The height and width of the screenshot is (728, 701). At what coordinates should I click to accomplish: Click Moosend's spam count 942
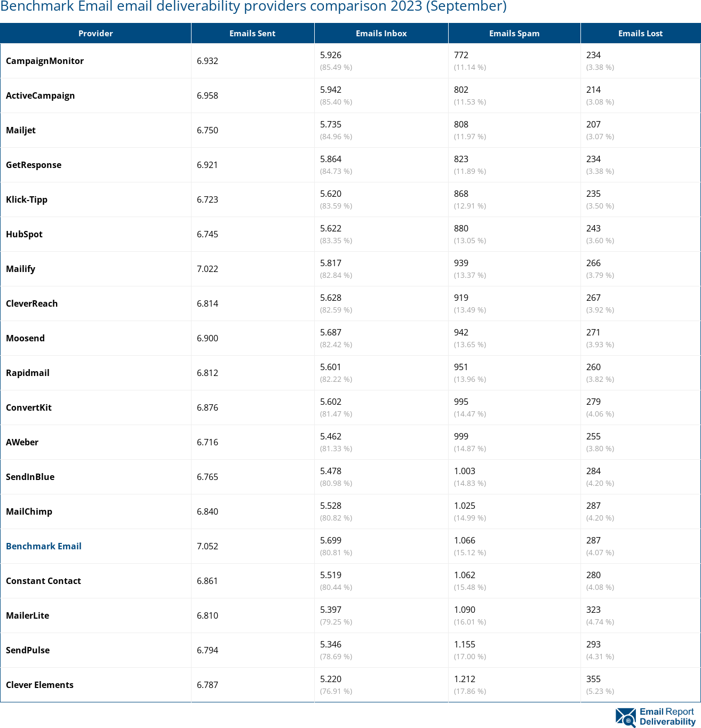pyautogui.click(x=461, y=332)
